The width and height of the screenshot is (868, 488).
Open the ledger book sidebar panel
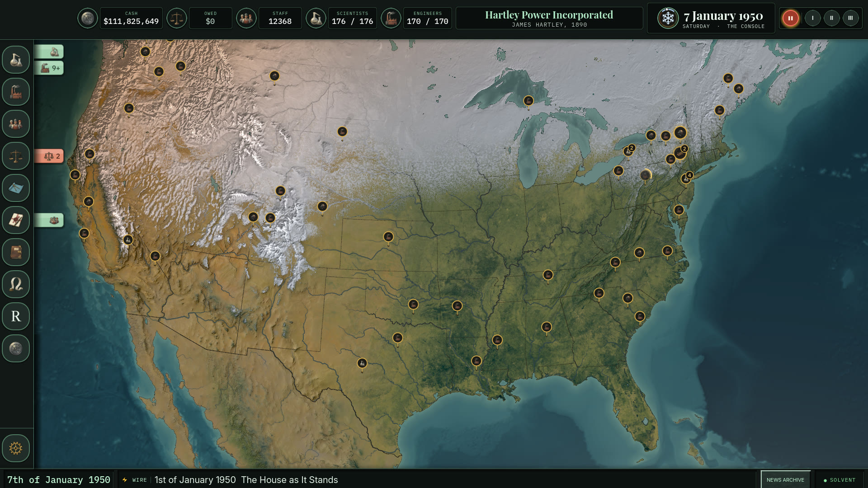click(x=16, y=252)
